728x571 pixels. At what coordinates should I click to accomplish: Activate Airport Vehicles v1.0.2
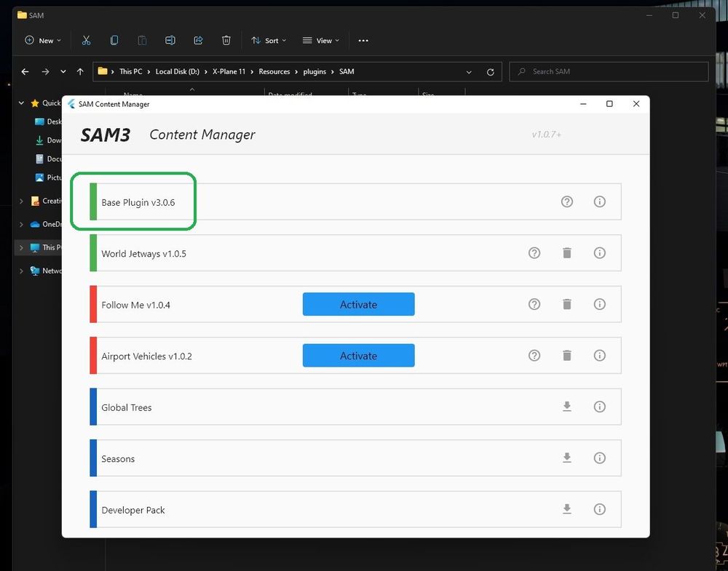tap(358, 356)
